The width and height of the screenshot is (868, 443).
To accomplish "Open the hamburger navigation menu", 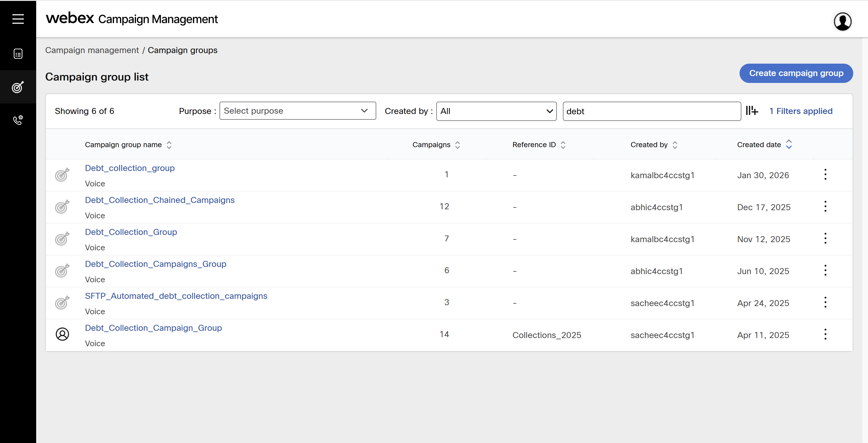I will point(18,19).
